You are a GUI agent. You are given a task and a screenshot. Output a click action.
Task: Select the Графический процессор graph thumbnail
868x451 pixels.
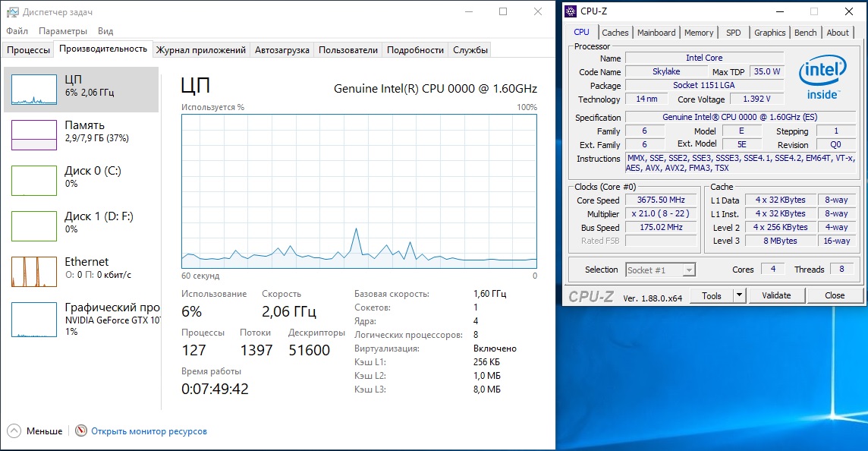pos(34,319)
